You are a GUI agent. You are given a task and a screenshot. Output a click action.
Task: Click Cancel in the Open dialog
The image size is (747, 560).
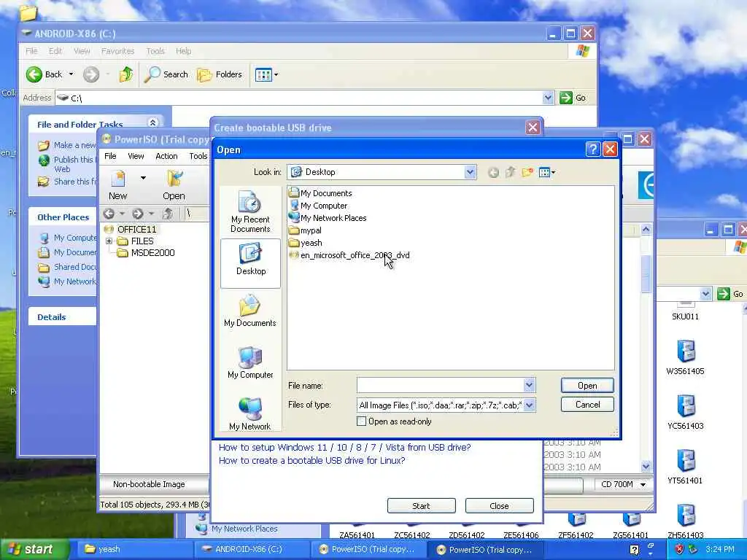point(587,405)
